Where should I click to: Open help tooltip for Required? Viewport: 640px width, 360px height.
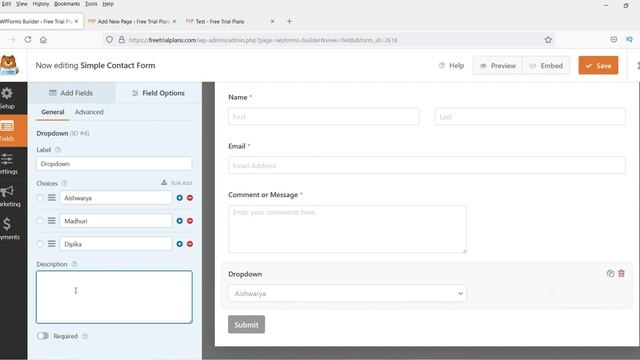pyautogui.click(x=85, y=336)
